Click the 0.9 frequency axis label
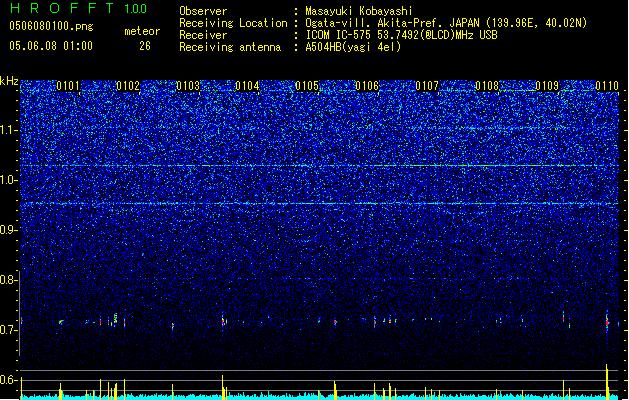Screen dimensions: 629x400 9,230
